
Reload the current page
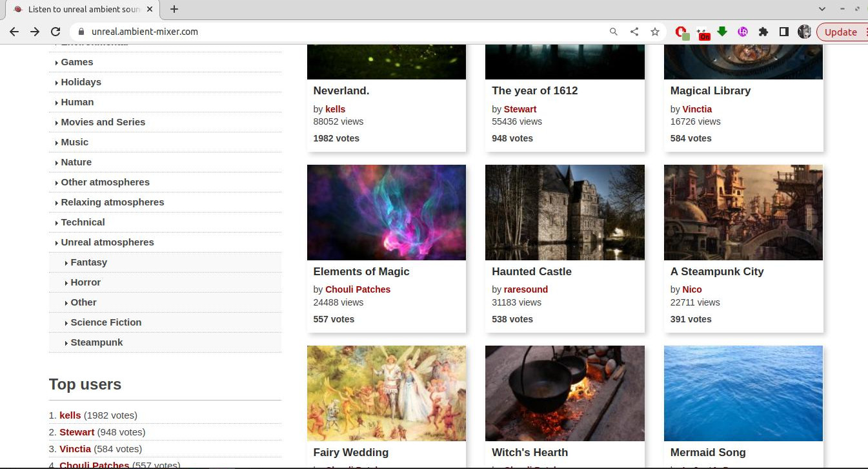[56, 32]
